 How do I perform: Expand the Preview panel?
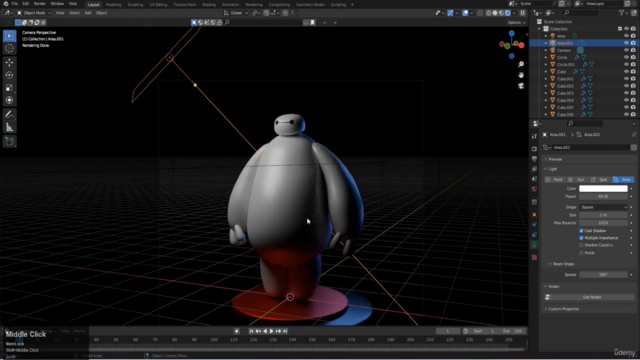(555, 159)
